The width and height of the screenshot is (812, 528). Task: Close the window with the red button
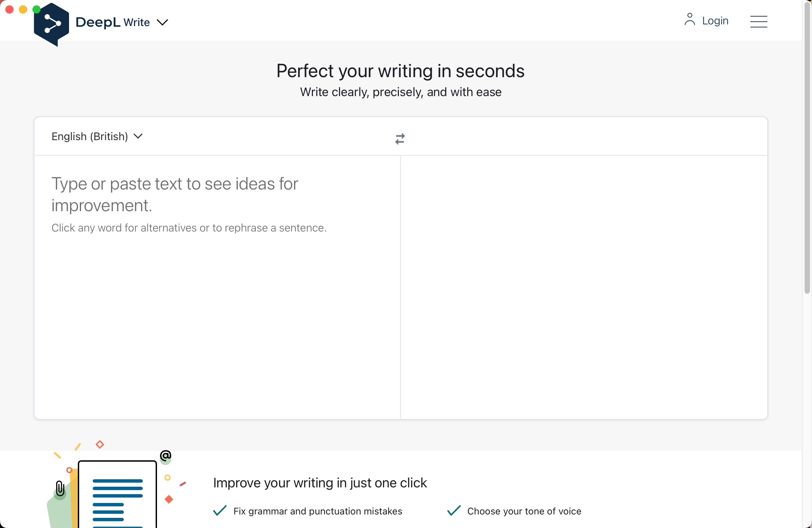click(9, 9)
